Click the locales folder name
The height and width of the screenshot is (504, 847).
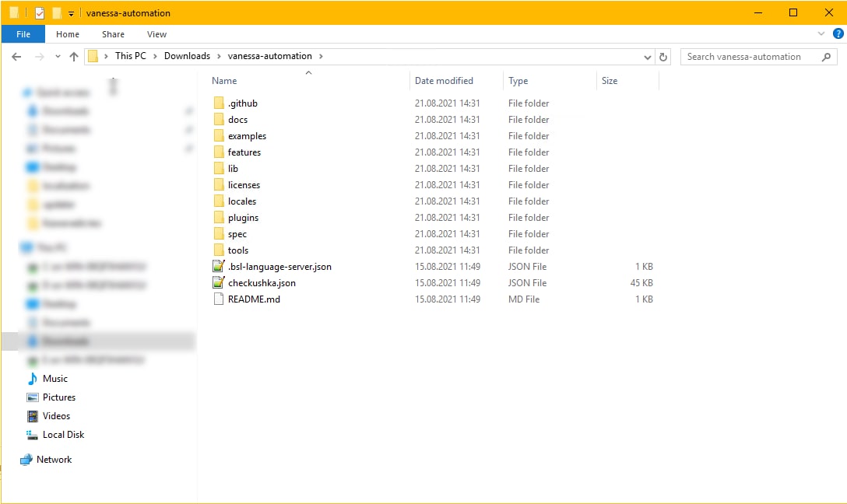242,201
